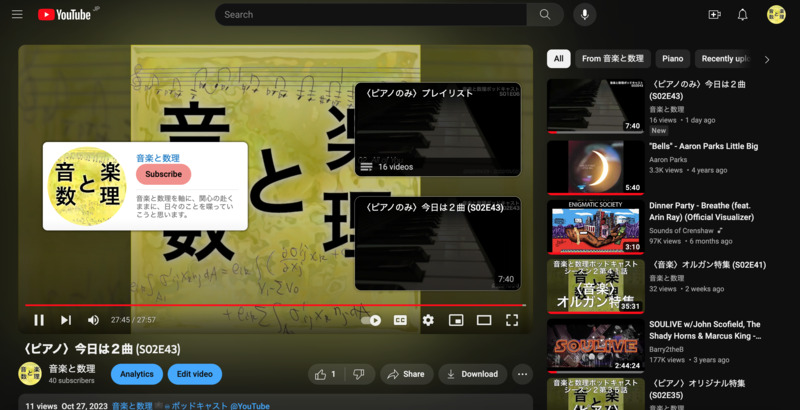Skip to the next video
Image resolution: width=800 pixels, height=410 pixels.
tap(66, 320)
